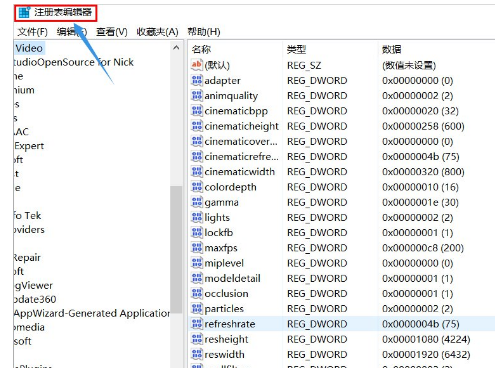Select the 'fo Tek' key in the tree
This screenshot has height=368, width=495.
27,216
